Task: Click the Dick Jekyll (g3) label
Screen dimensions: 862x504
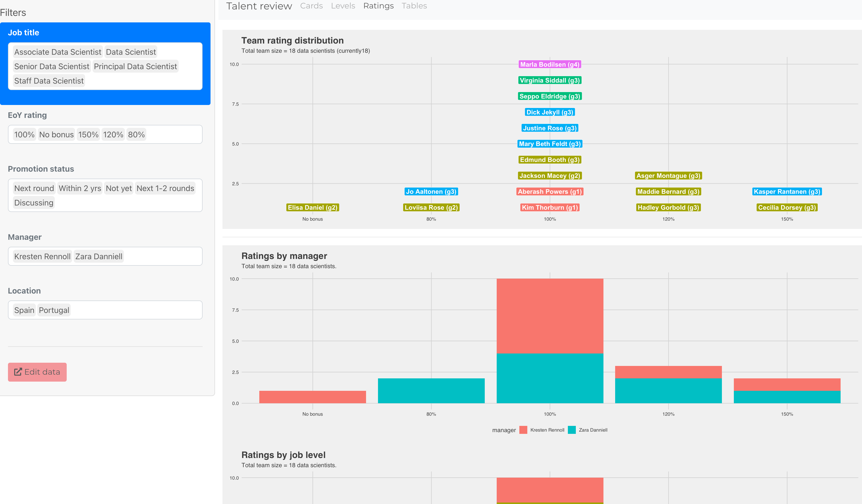Action: [x=550, y=112]
